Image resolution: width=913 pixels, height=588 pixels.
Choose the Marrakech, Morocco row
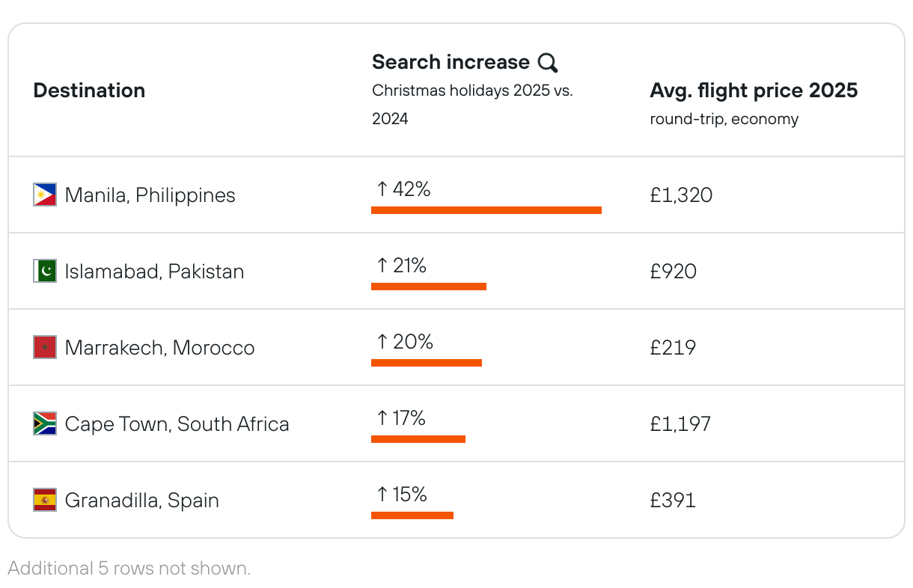(159, 347)
